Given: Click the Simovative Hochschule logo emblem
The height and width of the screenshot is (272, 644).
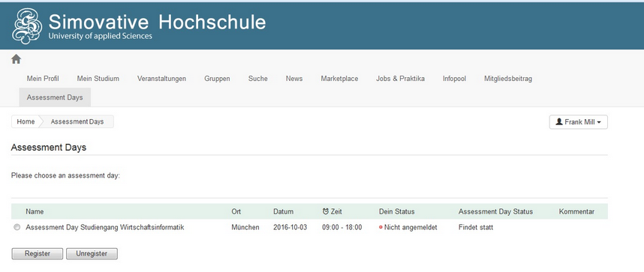Looking at the screenshot, I should [x=27, y=26].
